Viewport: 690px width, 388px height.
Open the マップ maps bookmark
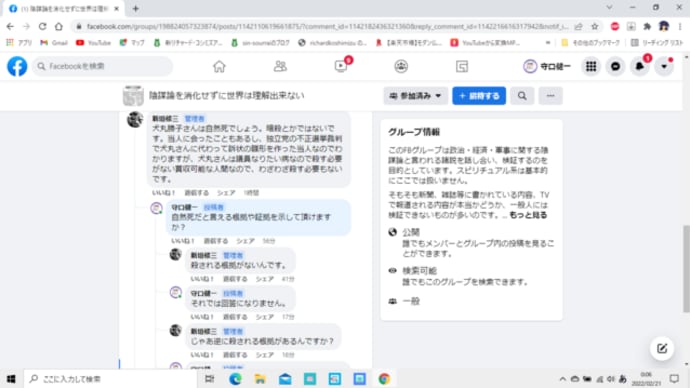(132, 43)
